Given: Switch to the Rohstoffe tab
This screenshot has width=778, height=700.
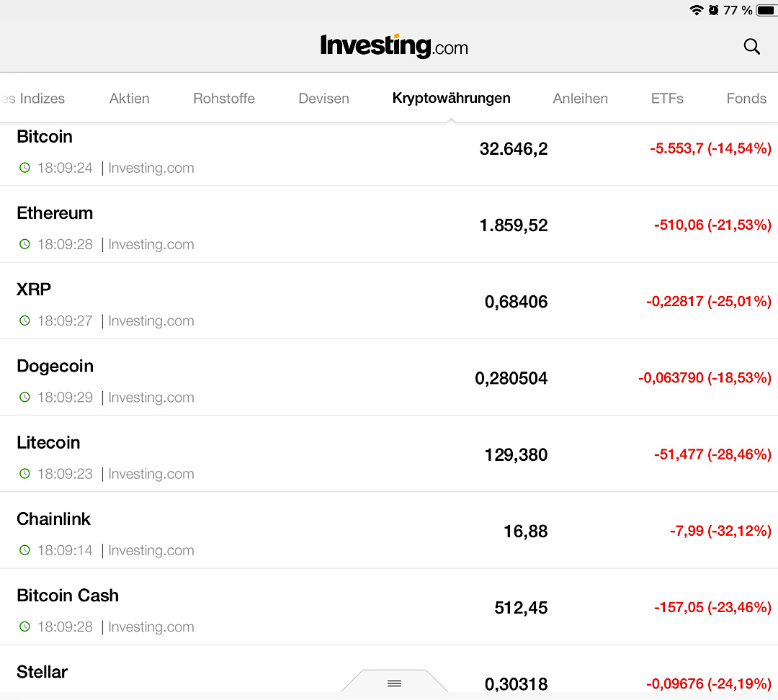Looking at the screenshot, I should (x=224, y=99).
